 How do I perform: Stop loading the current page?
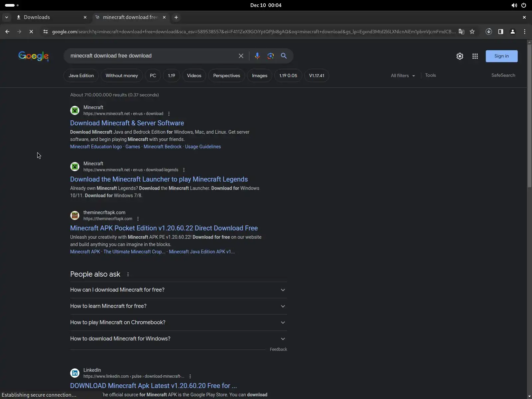click(x=31, y=32)
